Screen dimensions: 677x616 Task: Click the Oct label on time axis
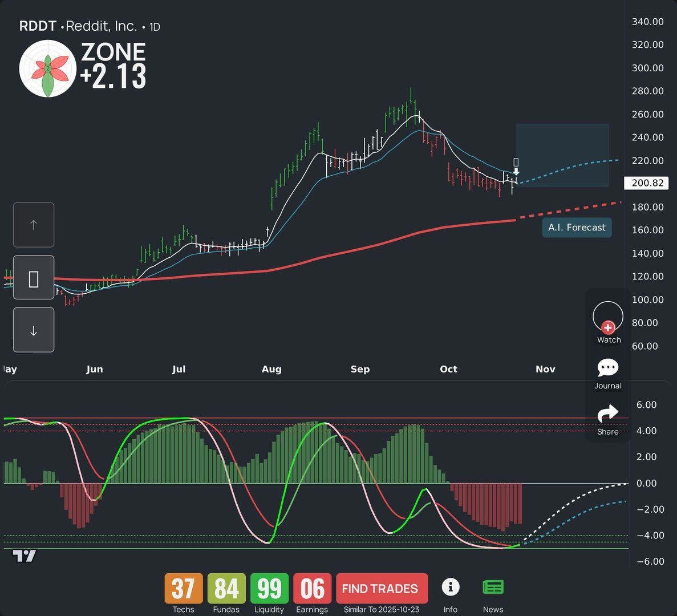point(448,369)
